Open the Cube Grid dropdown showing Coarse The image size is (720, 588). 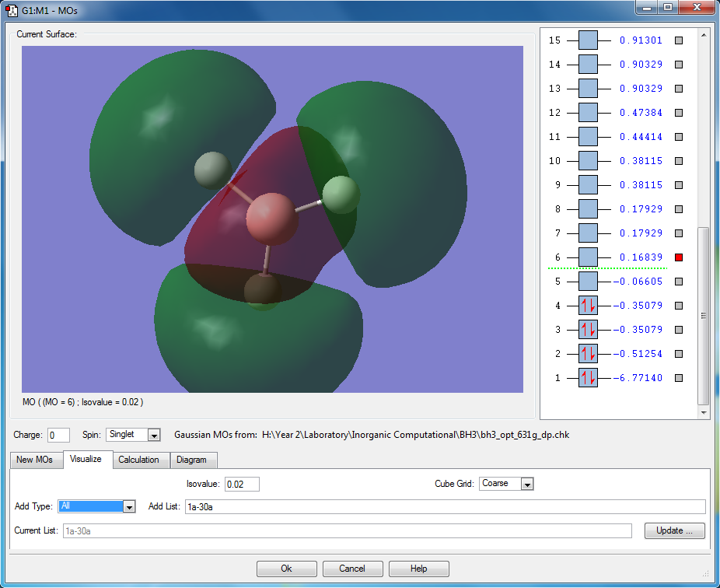[x=526, y=484]
